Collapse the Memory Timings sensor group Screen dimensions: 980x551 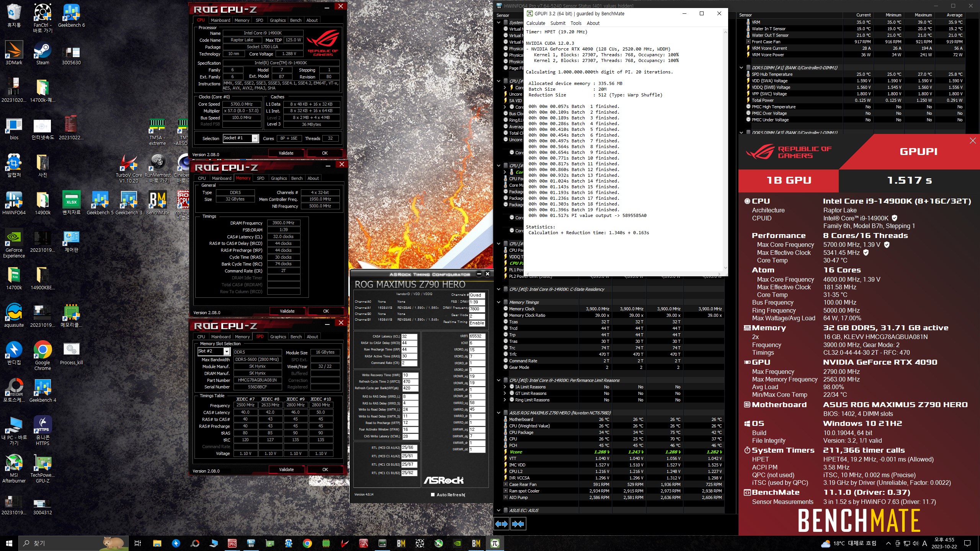(499, 302)
